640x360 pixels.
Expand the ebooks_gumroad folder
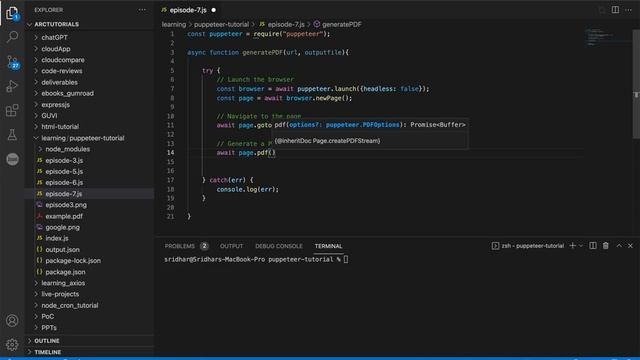[x=67, y=93]
